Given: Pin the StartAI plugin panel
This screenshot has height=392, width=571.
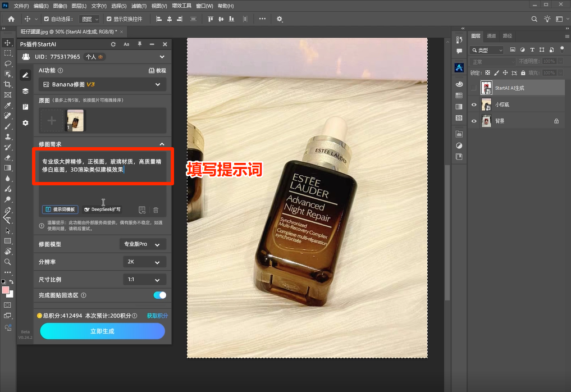Looking at the screenshot, I should click(139, 44).
